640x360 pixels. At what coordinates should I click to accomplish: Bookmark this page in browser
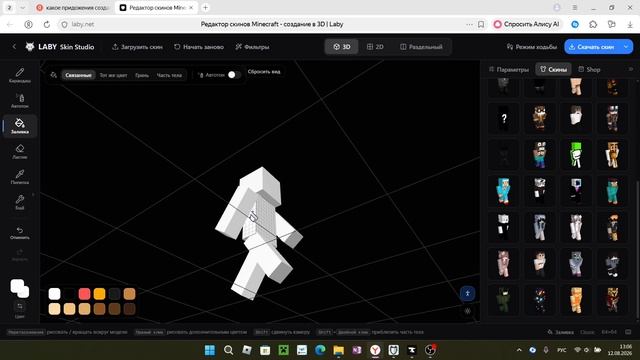tap(481, 24)
